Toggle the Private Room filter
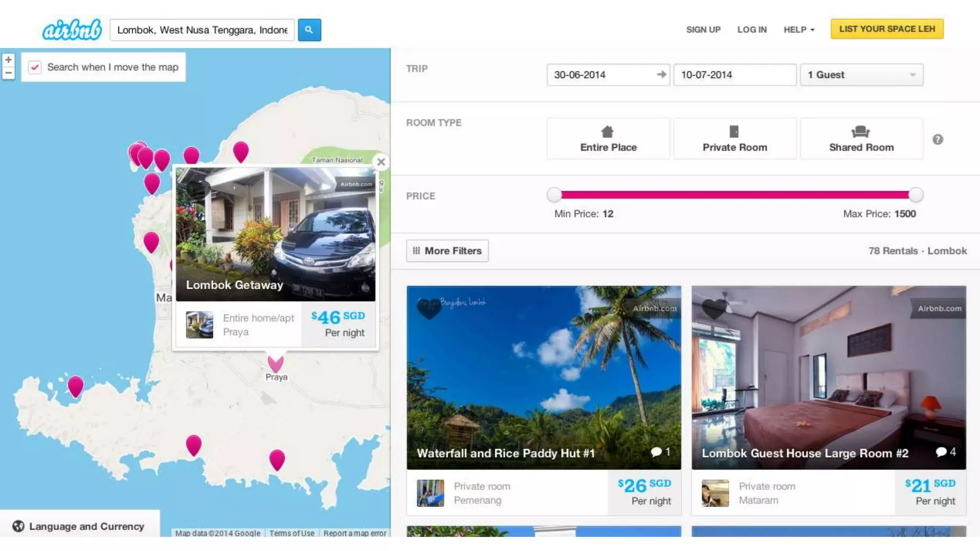980x551 pixels. tap(735, 139)
